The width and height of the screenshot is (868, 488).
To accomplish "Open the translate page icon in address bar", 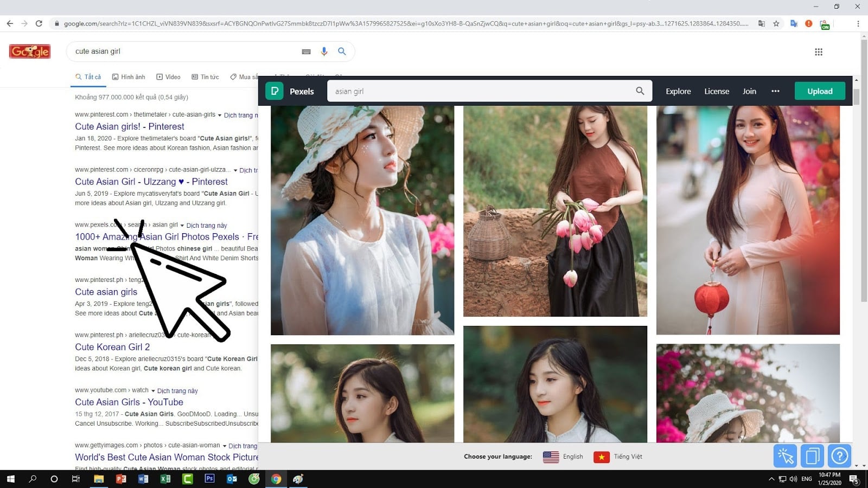I will (x=762, y=23).
